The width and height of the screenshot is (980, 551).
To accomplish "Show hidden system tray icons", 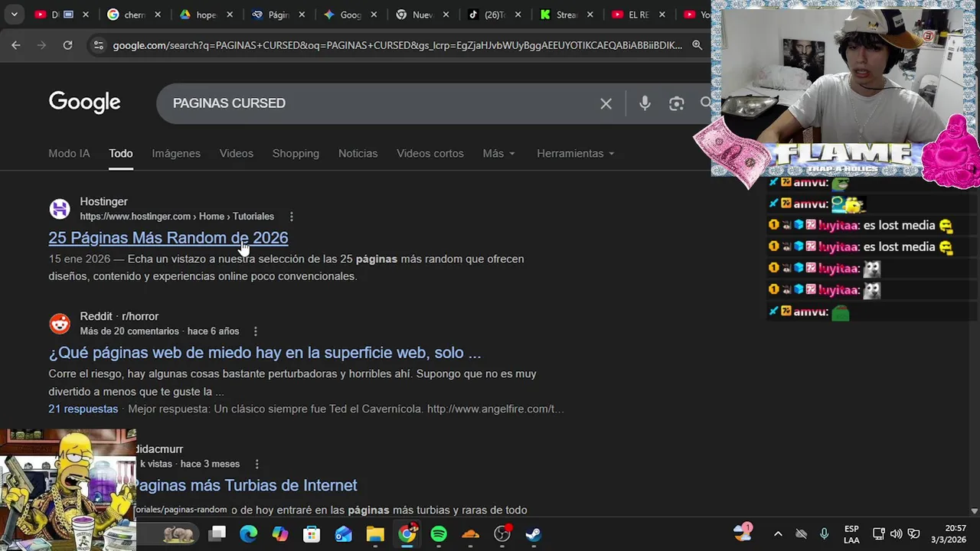I will [778, 534].
